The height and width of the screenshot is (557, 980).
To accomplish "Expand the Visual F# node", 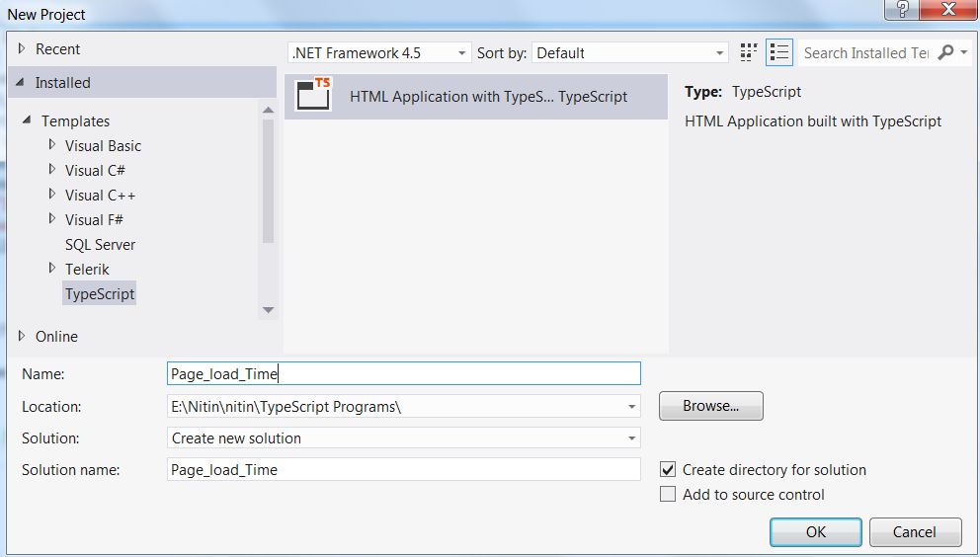I will coord(52,219).
